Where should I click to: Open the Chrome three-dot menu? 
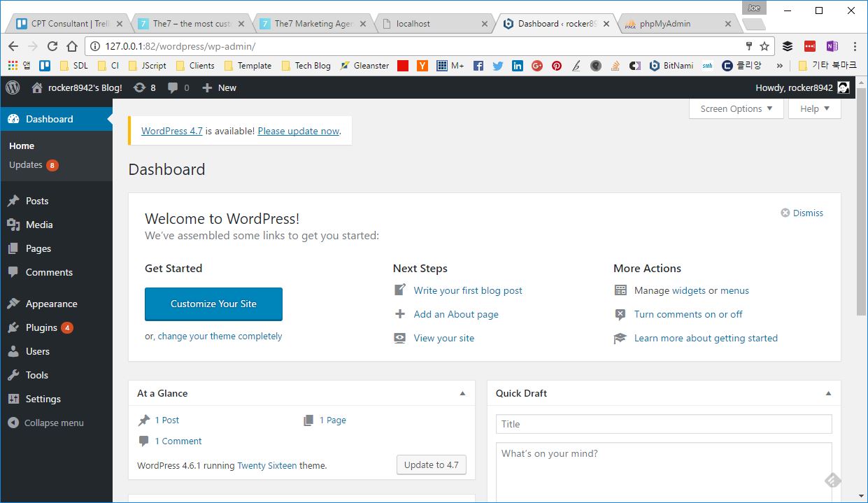(x=855, y=46)
